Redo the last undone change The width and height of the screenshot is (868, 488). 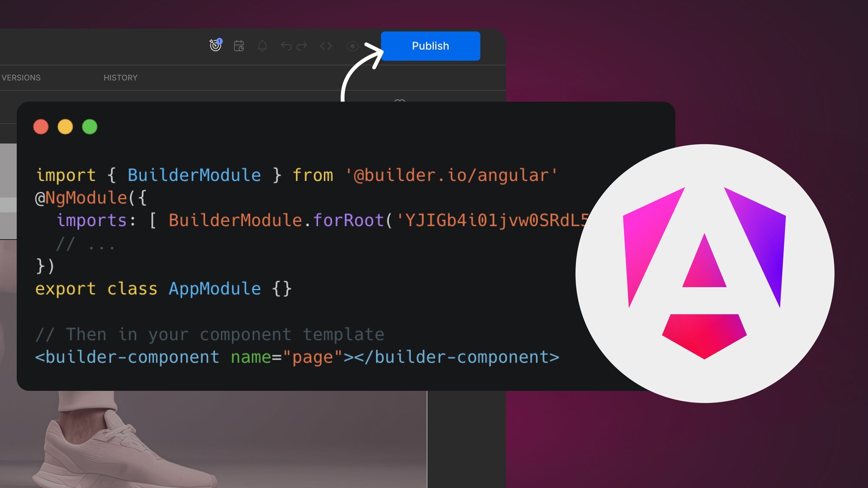click(x=302, y=46)
